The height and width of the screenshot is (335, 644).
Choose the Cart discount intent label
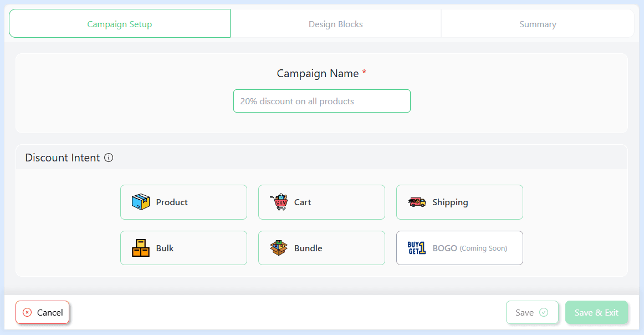(303, 202)
